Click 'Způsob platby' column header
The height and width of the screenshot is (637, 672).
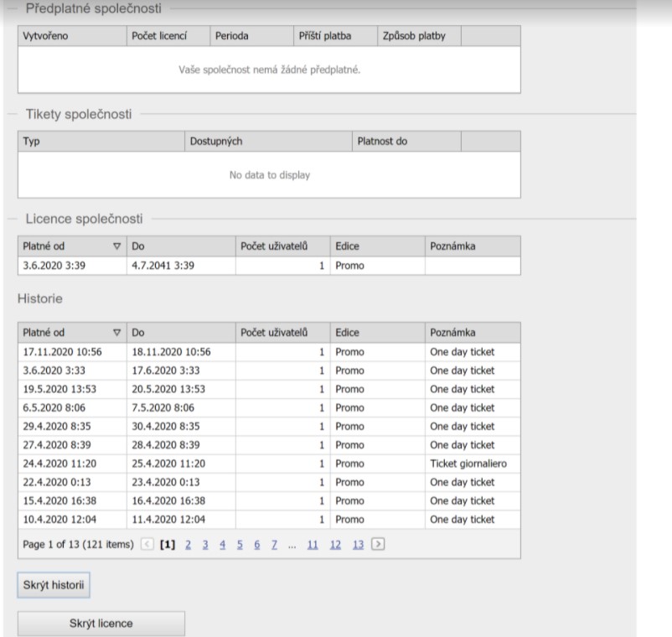pyautogui.click(x=416, y=36)
